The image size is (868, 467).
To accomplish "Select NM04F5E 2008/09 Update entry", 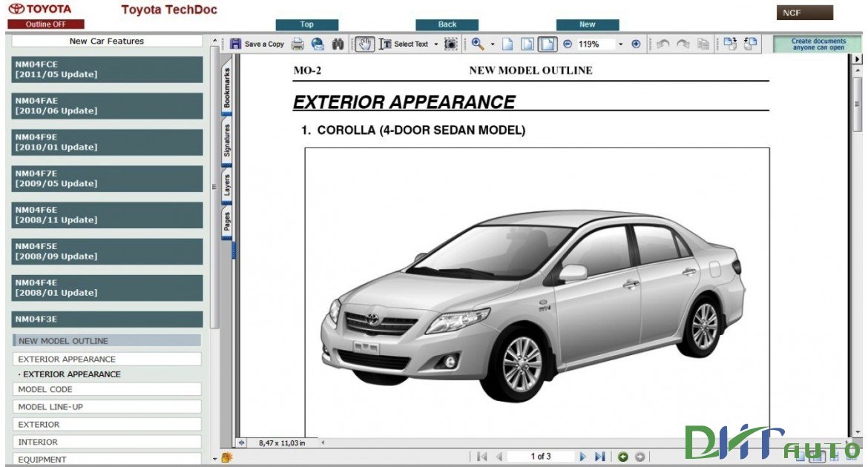I will pyautogui.click(x=107, y=252).
